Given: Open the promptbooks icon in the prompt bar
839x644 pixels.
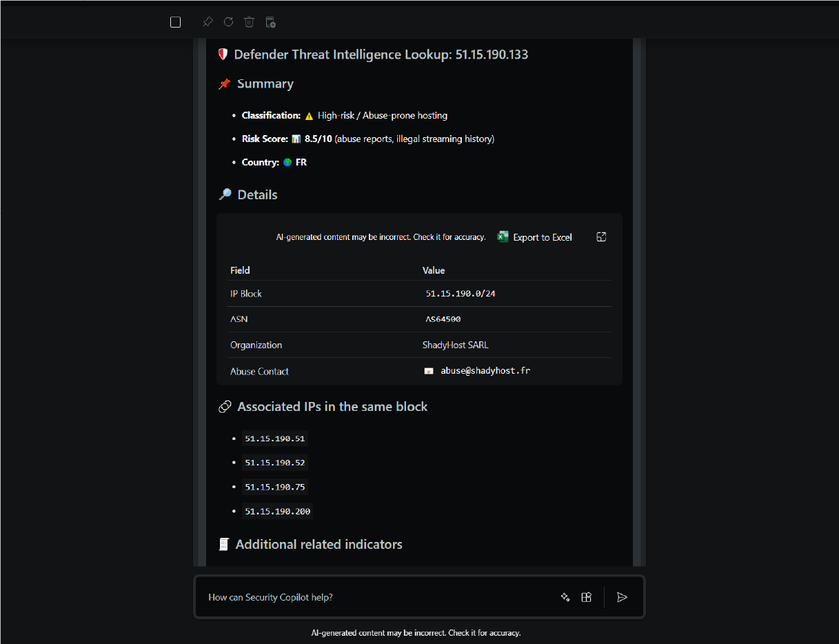Looking at the screenshot, I should 587,597.
